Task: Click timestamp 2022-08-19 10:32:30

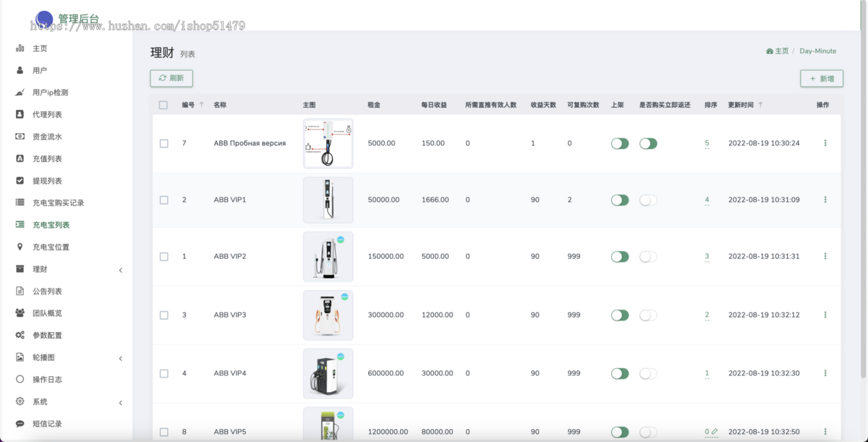Action: click(x=764, y=373)
